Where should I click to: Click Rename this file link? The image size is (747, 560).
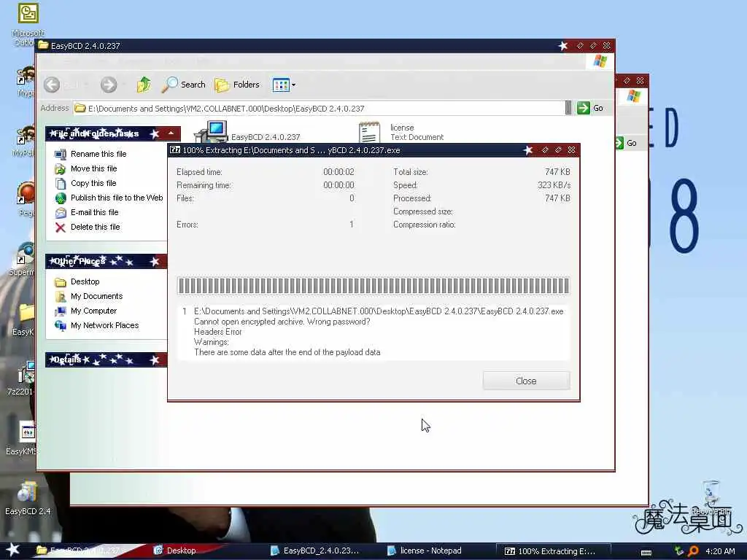[x=98, y=154]
